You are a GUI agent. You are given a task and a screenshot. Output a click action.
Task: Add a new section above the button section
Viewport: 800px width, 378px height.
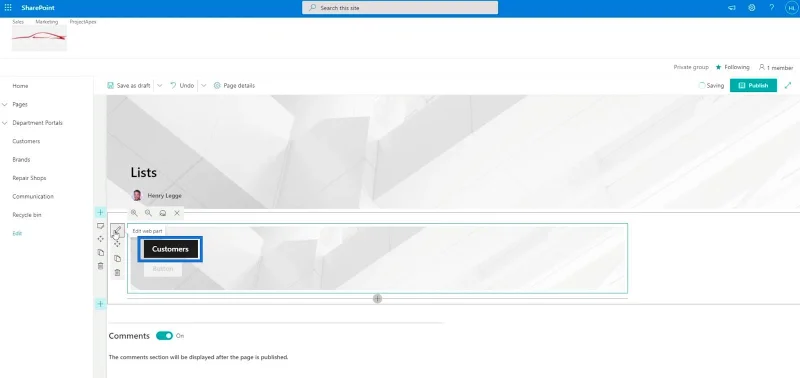tap(101, 212)
